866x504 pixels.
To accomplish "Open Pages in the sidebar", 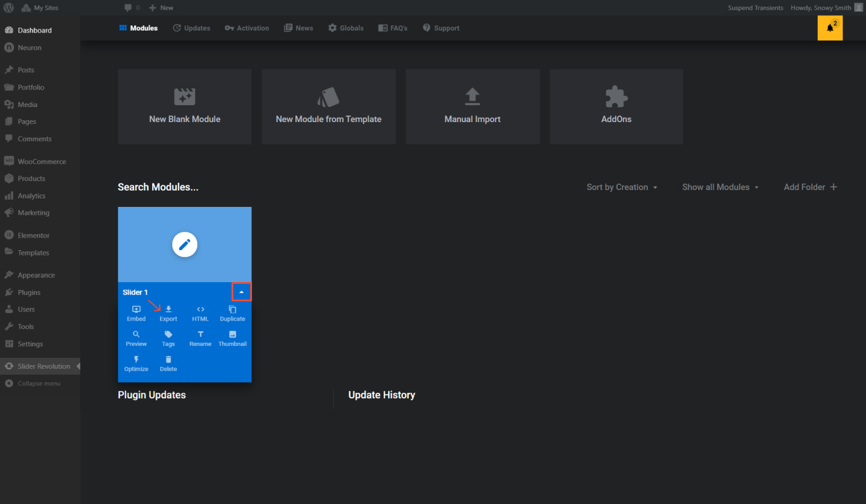I will tap(40, 121).
